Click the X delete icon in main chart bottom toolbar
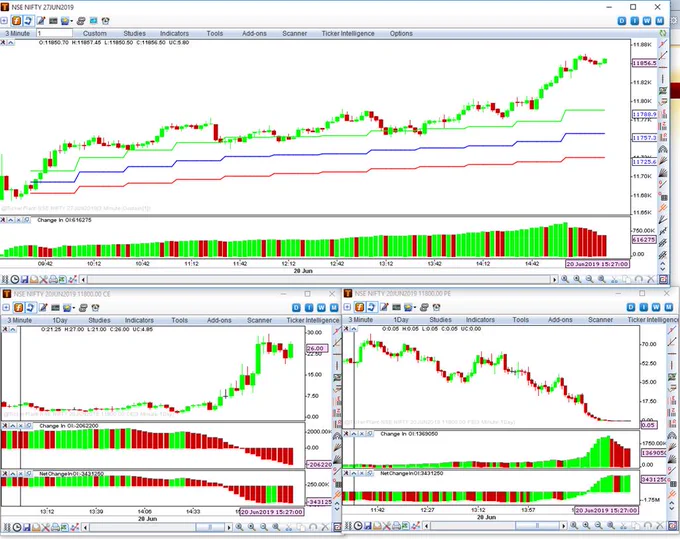 pyautogui.click(x=651, y=280)
